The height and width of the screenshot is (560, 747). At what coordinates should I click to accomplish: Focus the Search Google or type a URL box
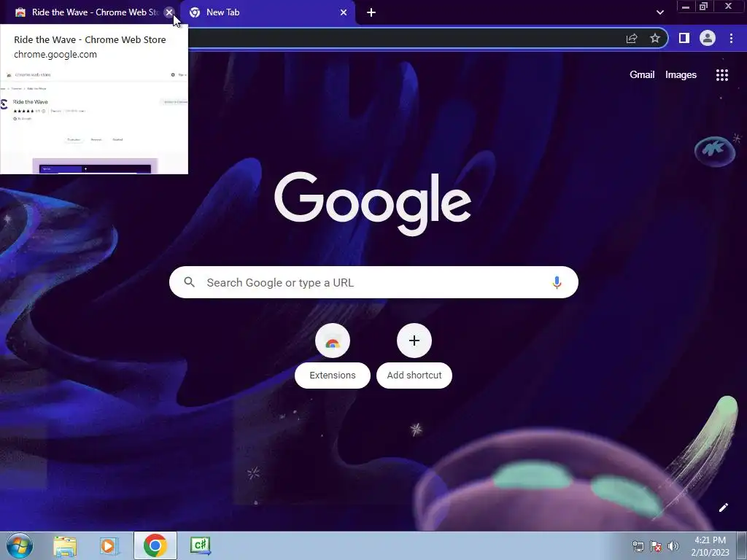click(x=373, y=282)
